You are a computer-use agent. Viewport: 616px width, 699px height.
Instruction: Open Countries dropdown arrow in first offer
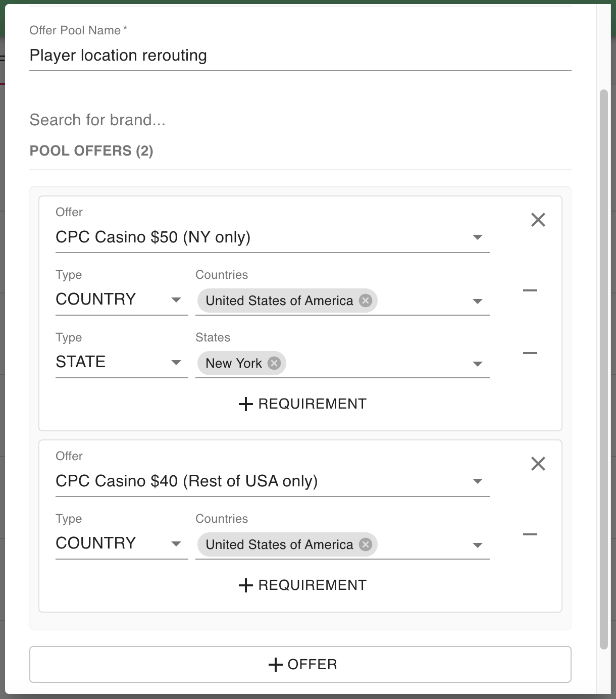[477, 301]
